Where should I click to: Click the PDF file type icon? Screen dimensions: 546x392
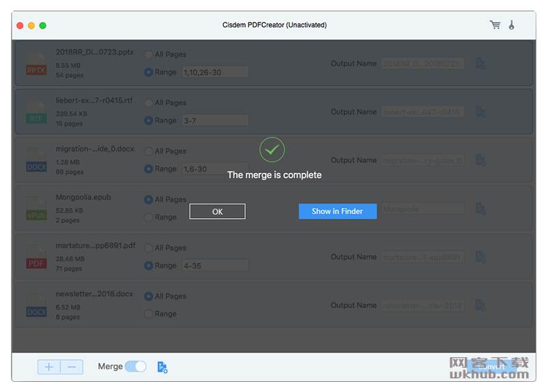(x=36, y=257)
